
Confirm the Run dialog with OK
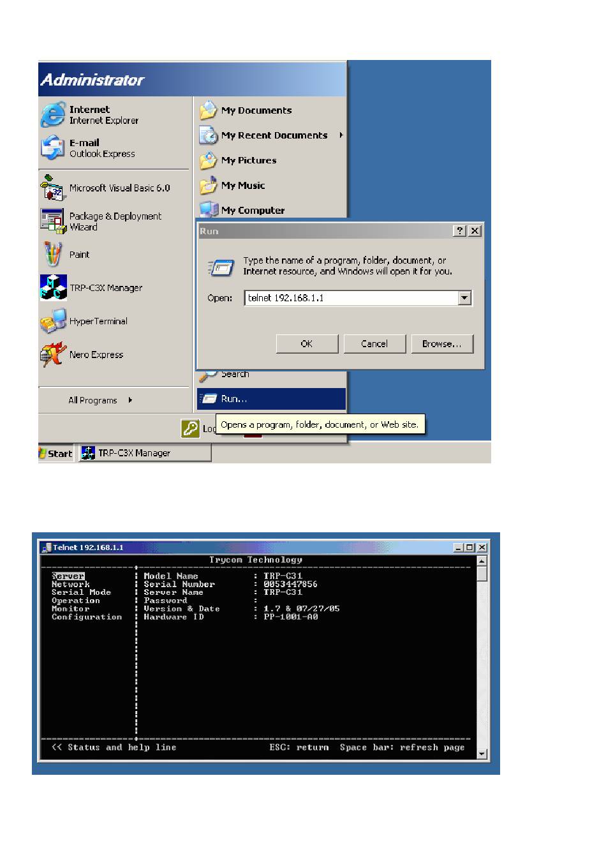(307, 344)
